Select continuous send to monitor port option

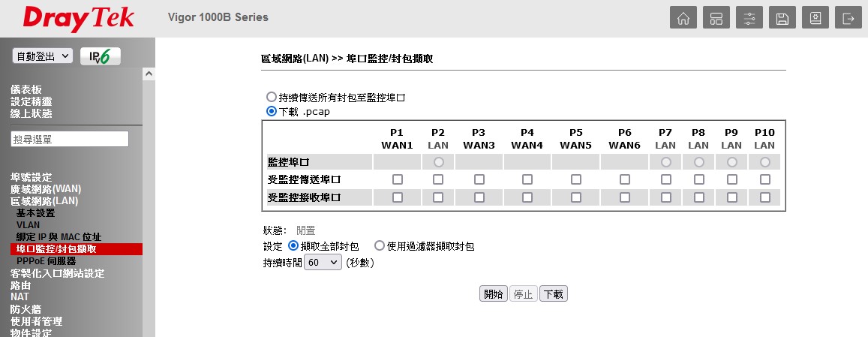tap(272, 98)
